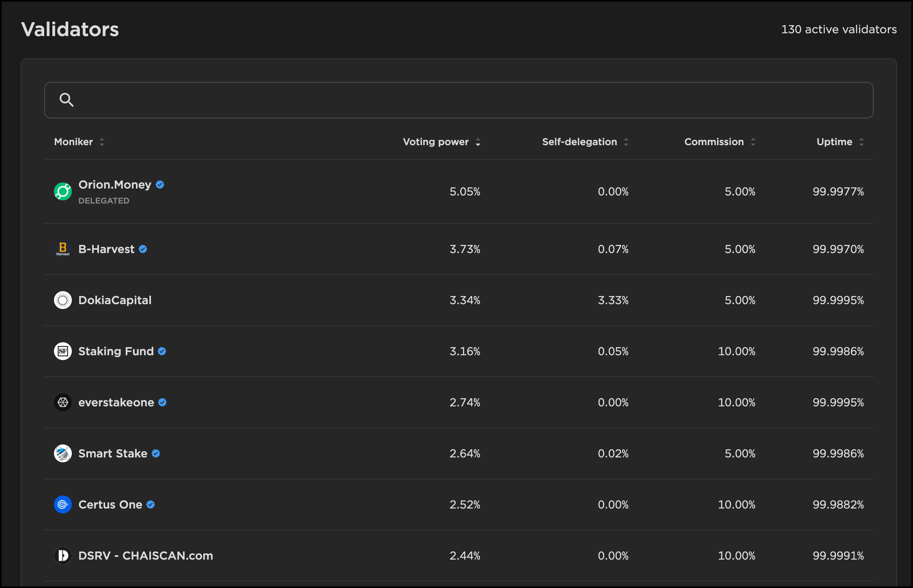Open the Smart Stake validator
Image resolution: width=913 pixels, height=588 pixels.
coord(113,453)
